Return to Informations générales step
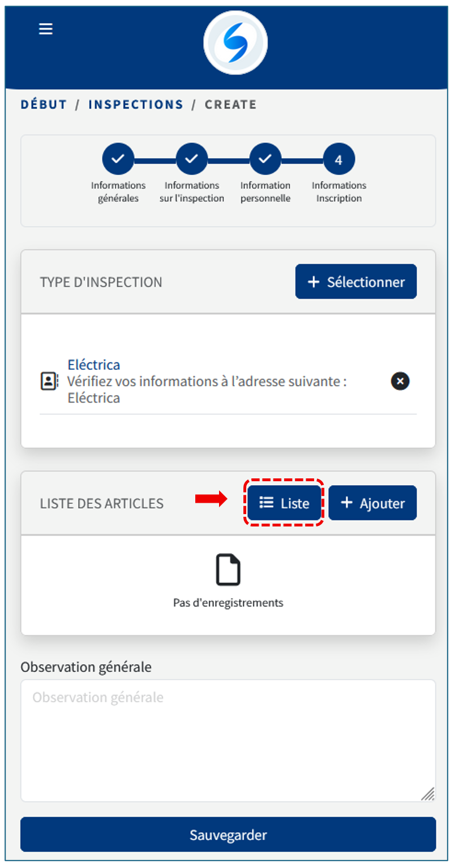 click(118, 160)
